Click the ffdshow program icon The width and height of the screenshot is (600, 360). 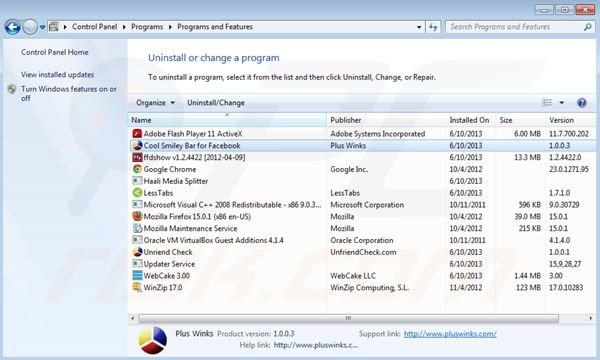tap(137, 157)
